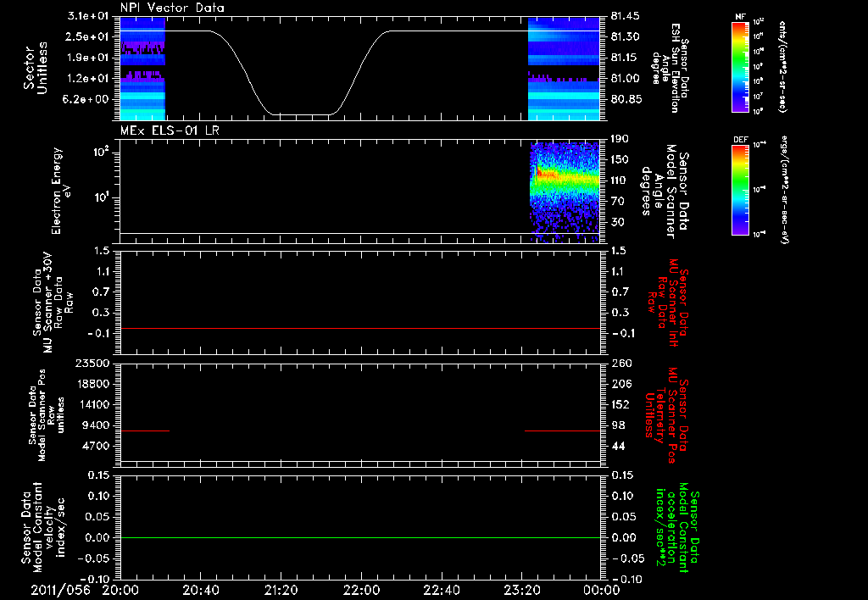Click the DEF colorbar units label 'ergs/(cm**2-sr-sec-eV)'

coord(784,189)
